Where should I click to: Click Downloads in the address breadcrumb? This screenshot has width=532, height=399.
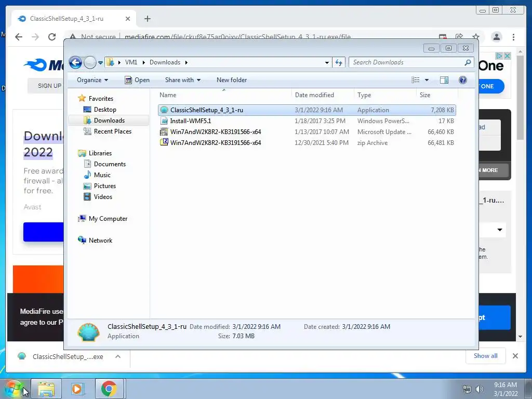(165, 62)
